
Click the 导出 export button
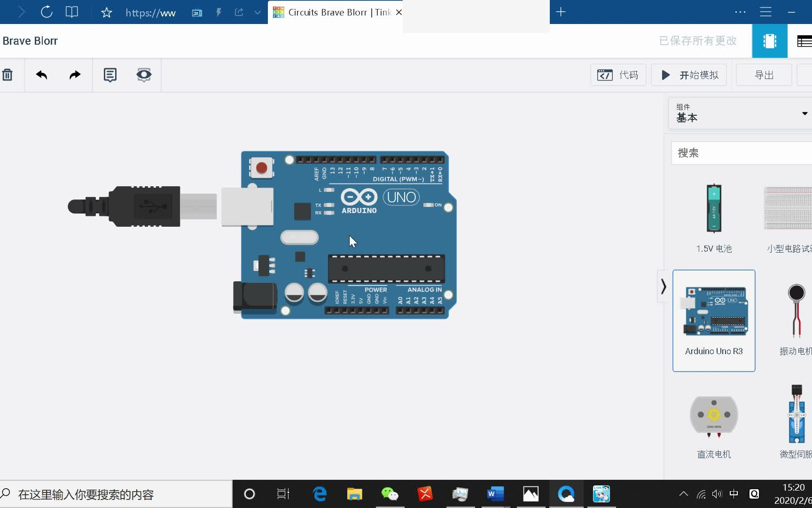(x=764, y=75)
